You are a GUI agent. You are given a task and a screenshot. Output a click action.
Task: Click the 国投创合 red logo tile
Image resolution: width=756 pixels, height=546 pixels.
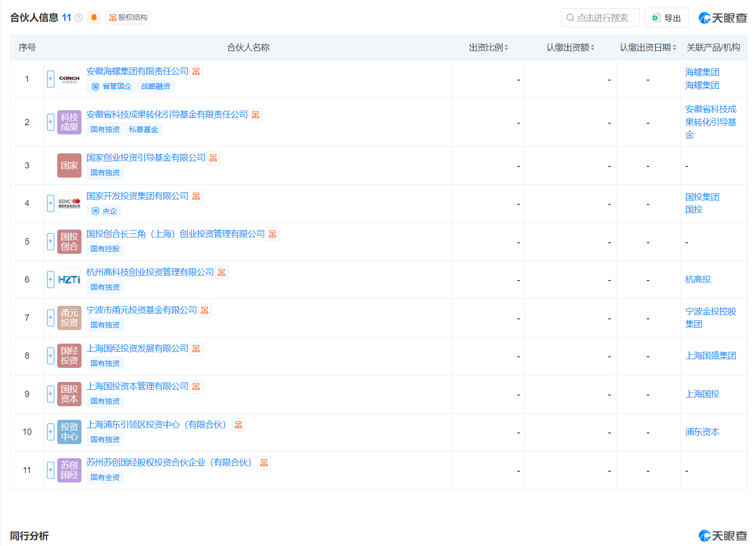(69, 242)
